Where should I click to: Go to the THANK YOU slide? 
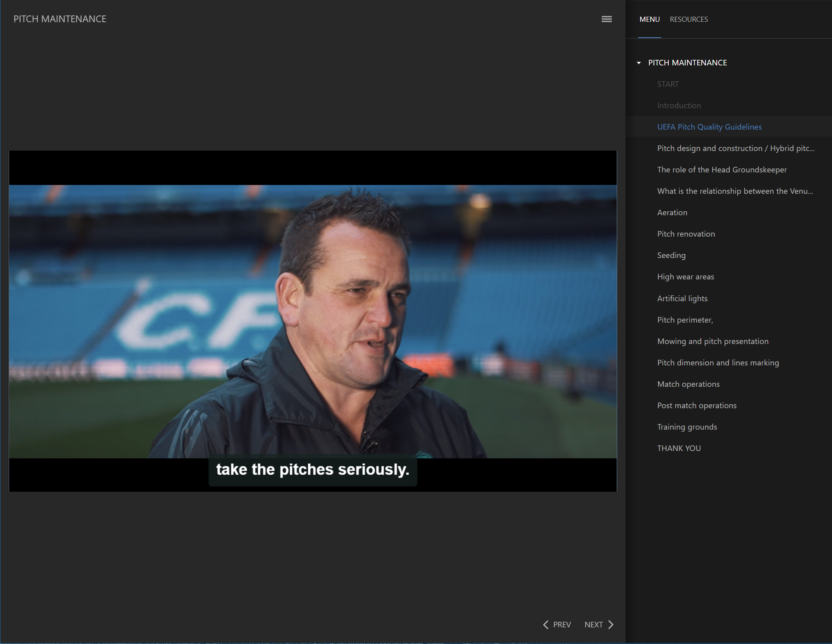(679, 448)
